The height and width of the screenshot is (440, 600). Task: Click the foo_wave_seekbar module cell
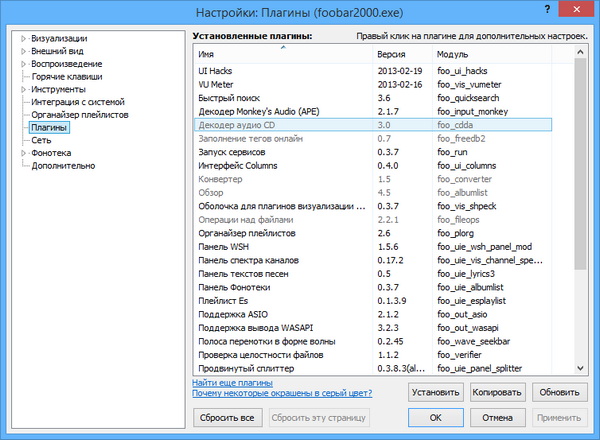pos(474,341)
